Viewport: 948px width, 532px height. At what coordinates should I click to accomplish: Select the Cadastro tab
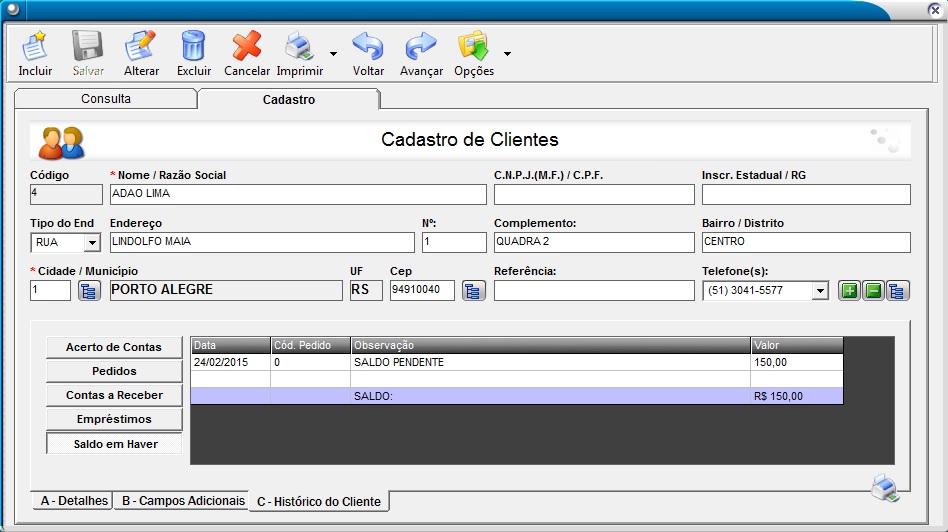(x=289, y=100)
